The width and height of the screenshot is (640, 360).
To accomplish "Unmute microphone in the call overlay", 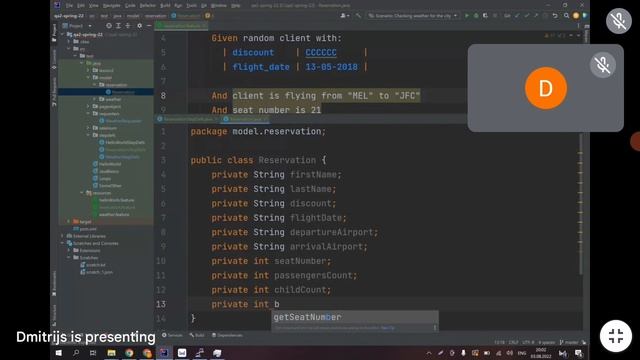I will click(x=619, y=21).
